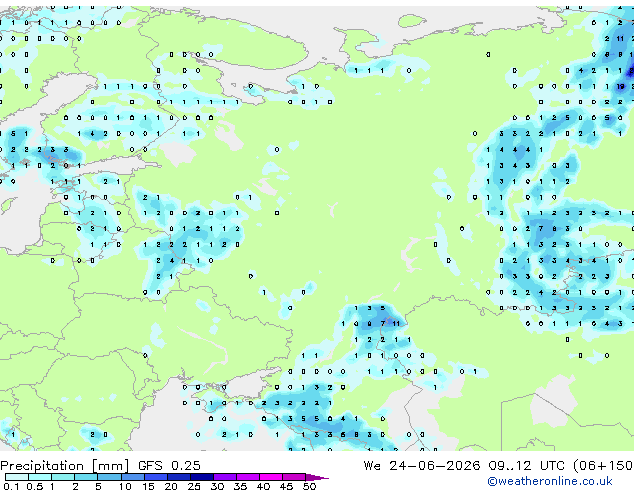Click the legend scale label '15'
Viewport: 634px width, 490px height.
click(148, 486)
